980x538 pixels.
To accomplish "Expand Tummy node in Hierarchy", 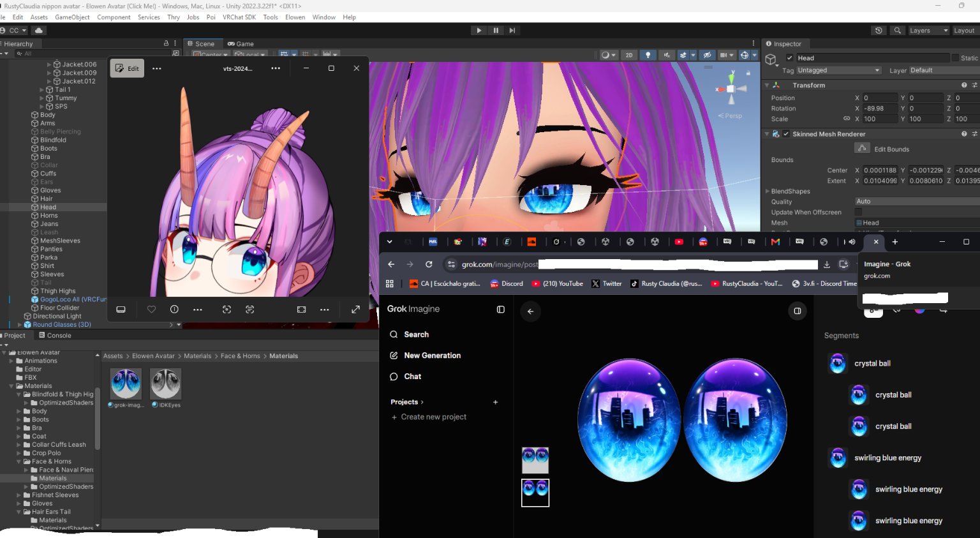I will (41, 98).
